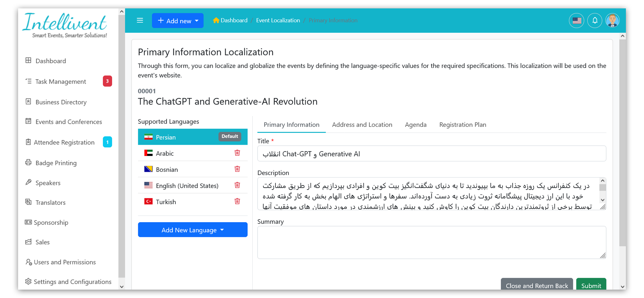Open Events and Conferences in sidebar
The height and width of the screenshot is (298, 644).
[x=69, y=122]
